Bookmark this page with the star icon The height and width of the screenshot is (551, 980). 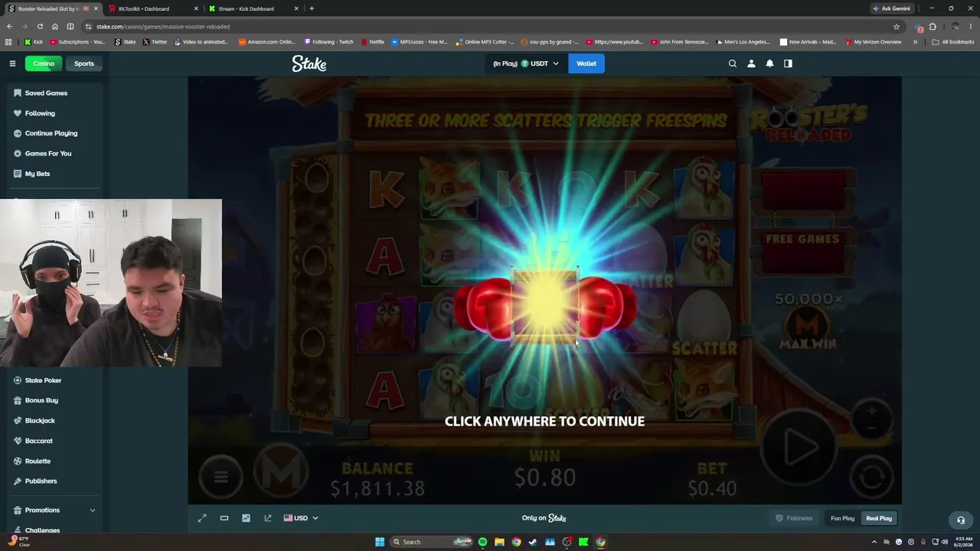point(897,26)
